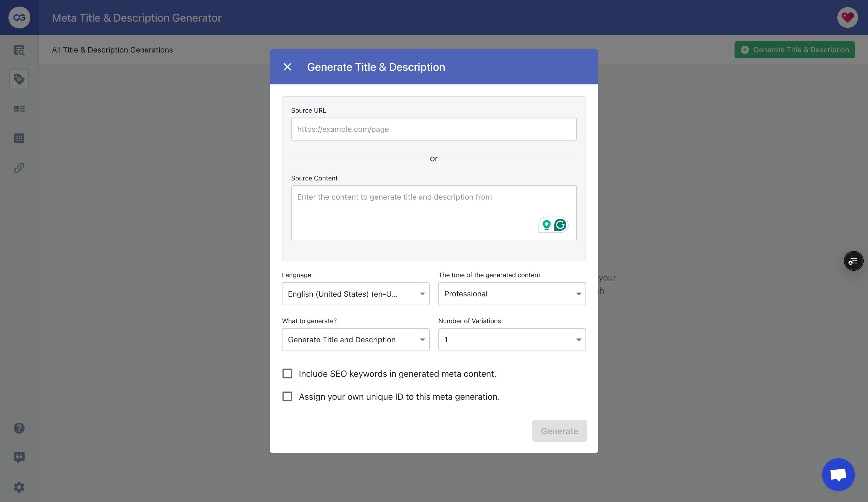Screen dimensions: 868x502
Task: Click the Grammarly G icon
Action: click(560, 225)
